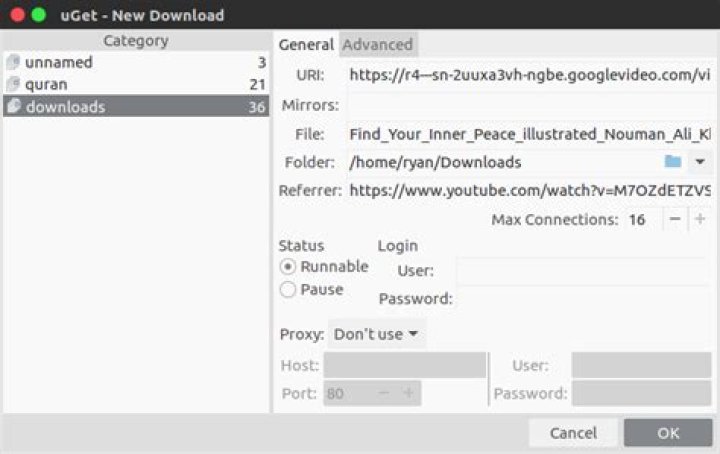Increase Max Connections with plus button
Screen dimensions: 720x454
pos(700,219)
